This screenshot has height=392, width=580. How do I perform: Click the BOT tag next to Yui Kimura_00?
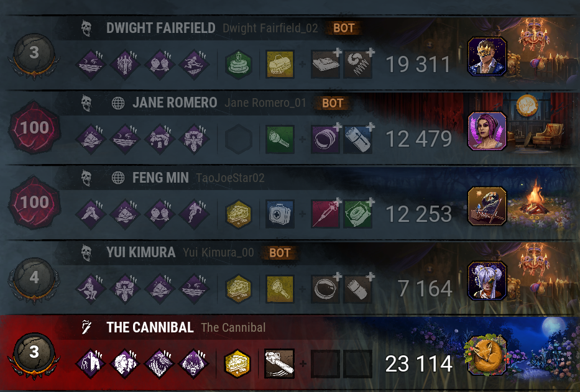coord(280,253)
